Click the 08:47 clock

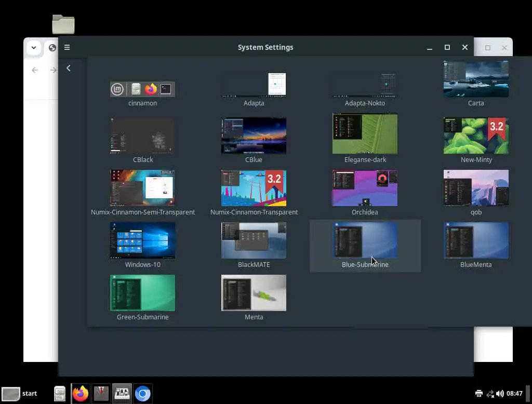(x=514, y=394)
